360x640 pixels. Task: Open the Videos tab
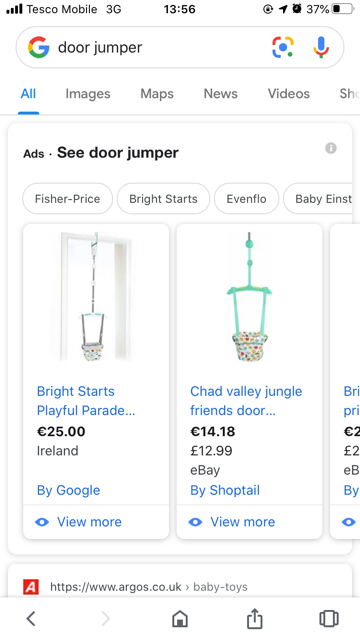(289, 93)
